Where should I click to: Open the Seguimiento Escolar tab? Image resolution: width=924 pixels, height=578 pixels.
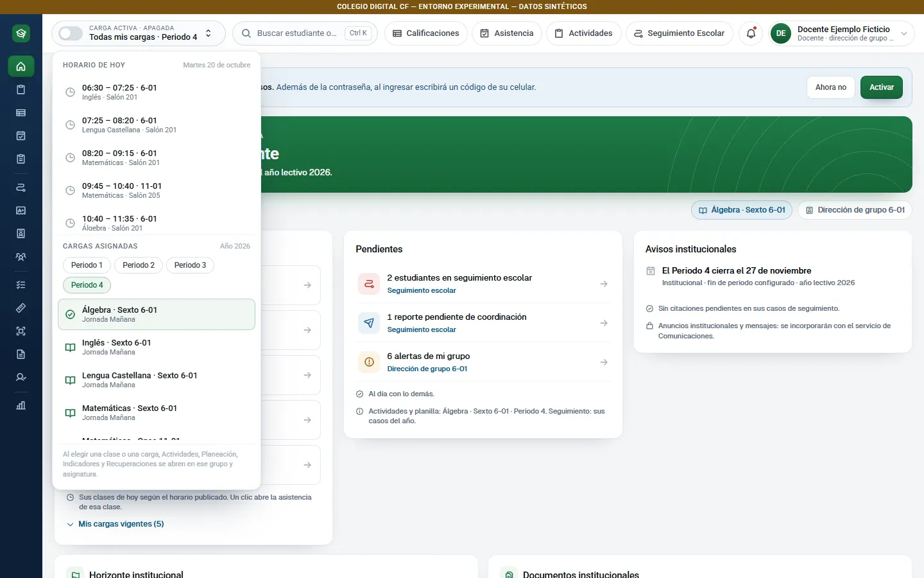679,33
